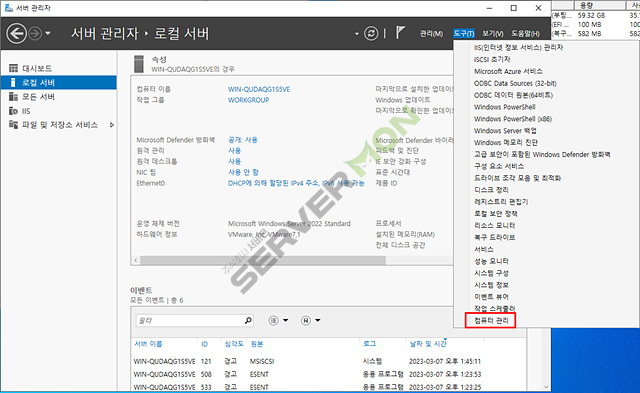640x393 pixels.
Task: Open 고급 보안이 포함된 Windows Defender 방화벽
Action: point(542,154)
